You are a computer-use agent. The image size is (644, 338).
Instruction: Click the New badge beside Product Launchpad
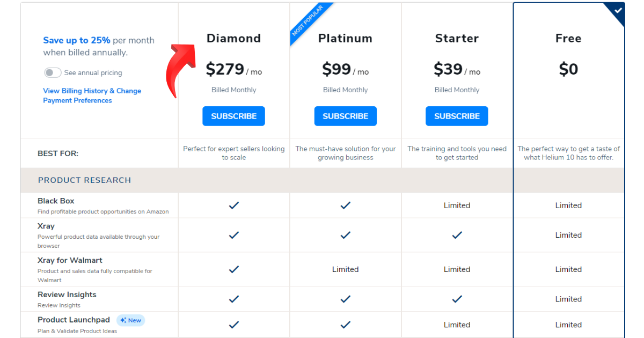[x=131, y=320]
